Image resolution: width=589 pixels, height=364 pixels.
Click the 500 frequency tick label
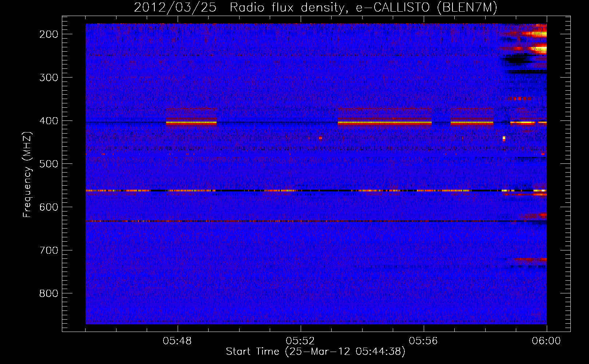[x=49, y=164]
